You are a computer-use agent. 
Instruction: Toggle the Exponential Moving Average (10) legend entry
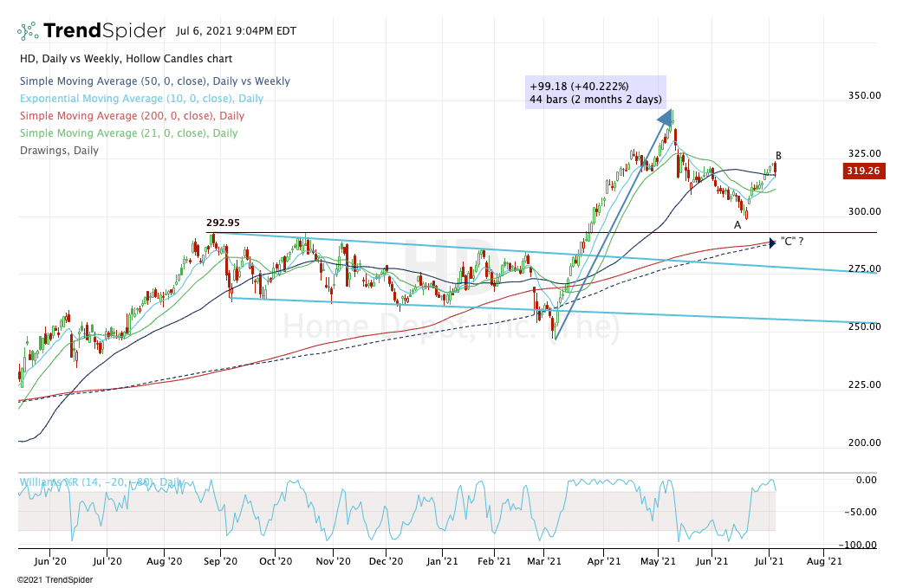tap(140, 99)
